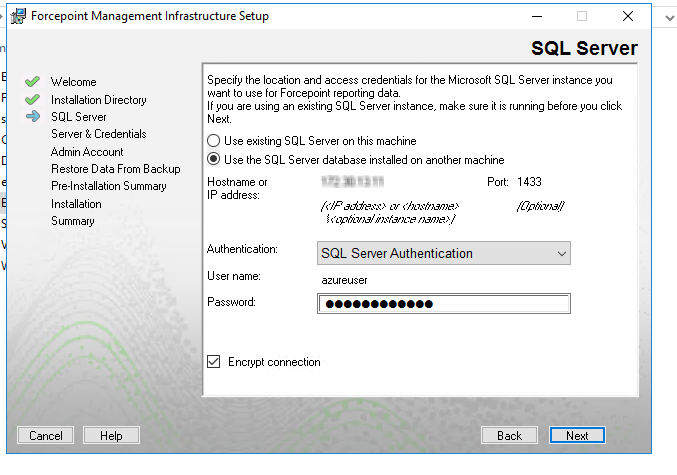
Task: Click the SQL Server step in sidebar
Action: 79,117
